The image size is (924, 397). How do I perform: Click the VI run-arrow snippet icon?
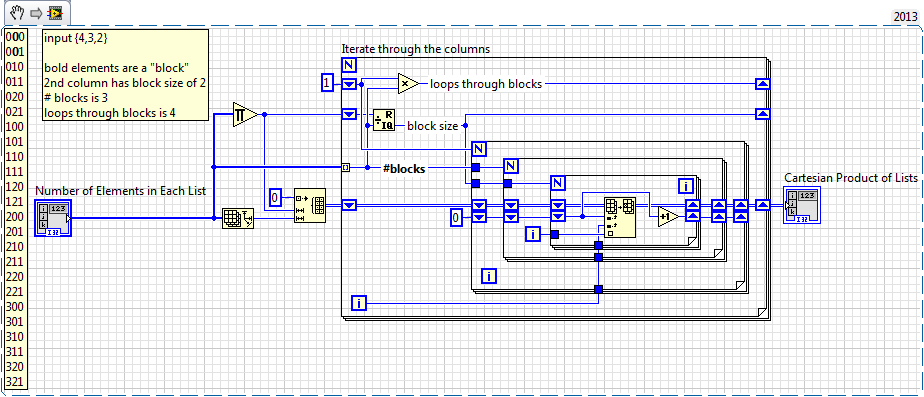click(x=55, y=12)
